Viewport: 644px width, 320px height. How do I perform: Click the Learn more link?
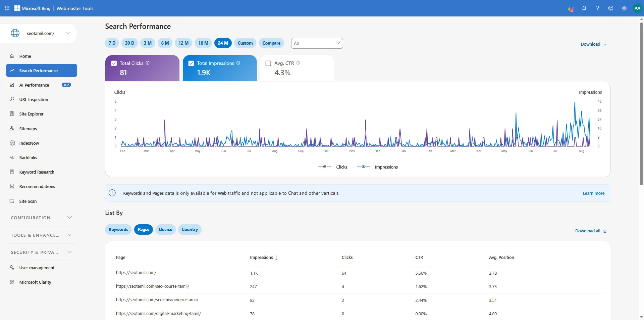coord(594,193)
